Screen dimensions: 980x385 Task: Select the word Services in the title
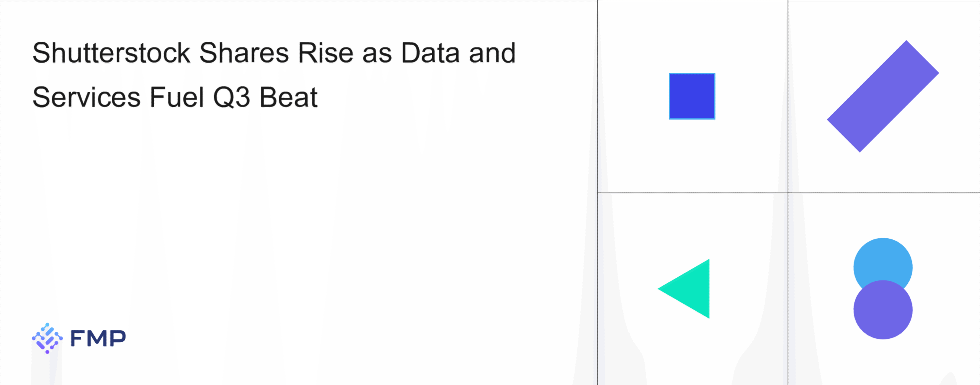click(x=87, y=97)
